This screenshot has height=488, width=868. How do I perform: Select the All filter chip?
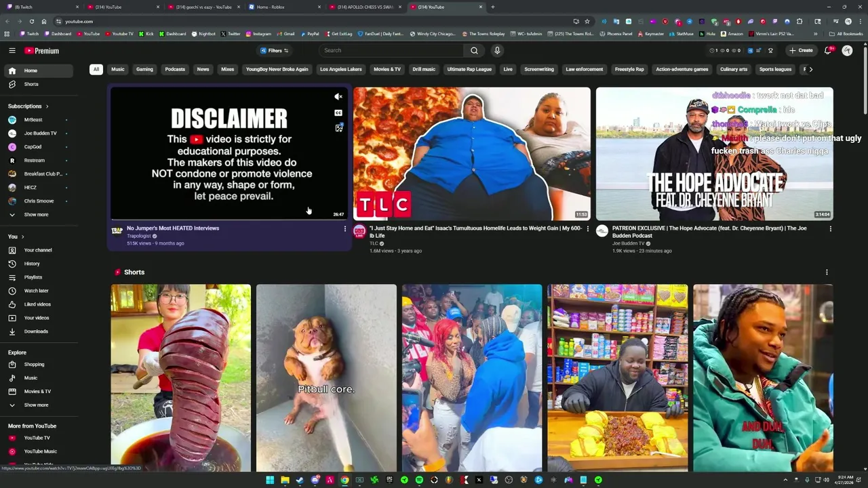tap(96, 69)
